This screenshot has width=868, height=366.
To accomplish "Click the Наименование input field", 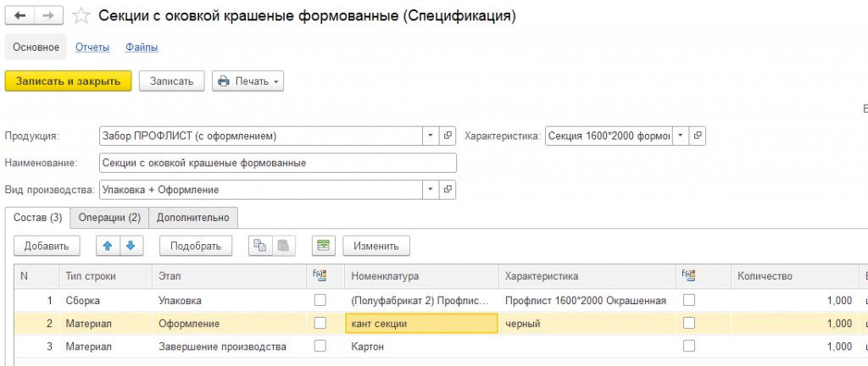I will [x=278, y=164].
